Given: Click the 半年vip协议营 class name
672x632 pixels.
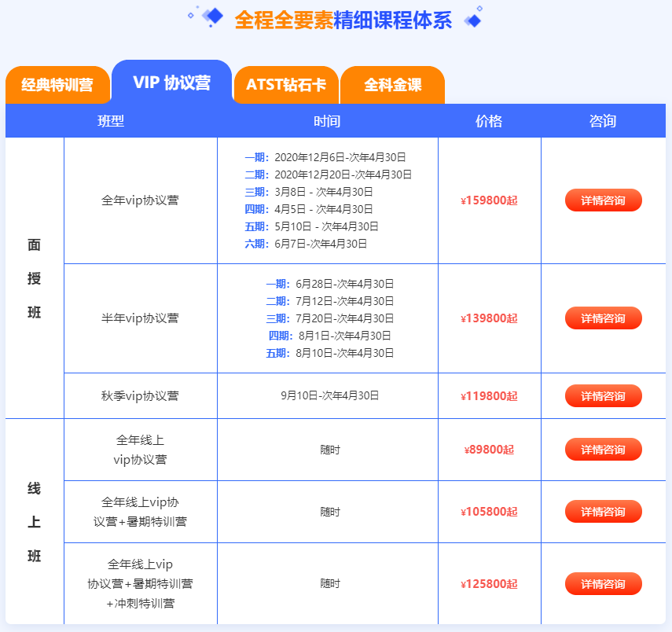Looking at the screenshot, I should 140,318.
